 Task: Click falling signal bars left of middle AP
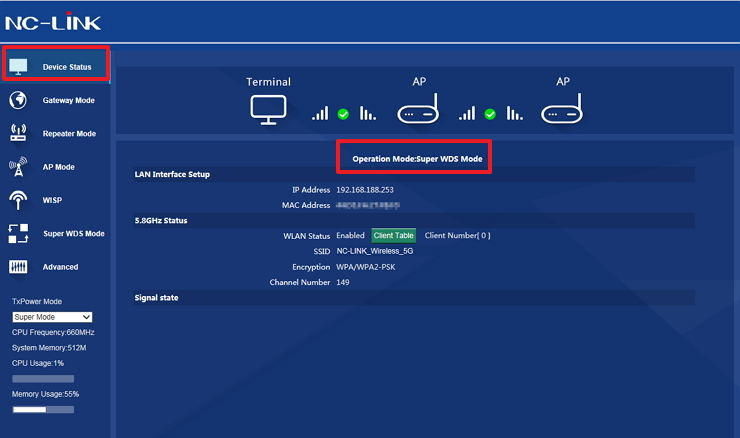[x=368, y=113]
